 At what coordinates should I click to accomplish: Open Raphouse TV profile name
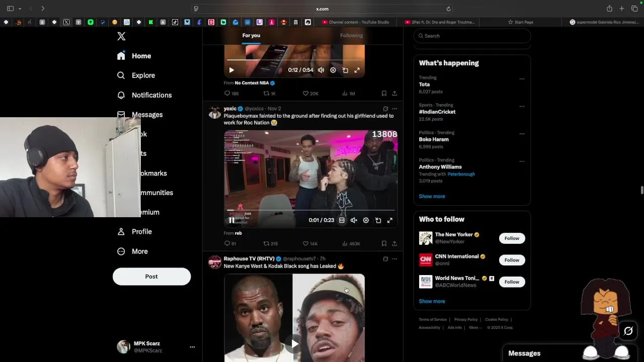[x=249, y=259]
